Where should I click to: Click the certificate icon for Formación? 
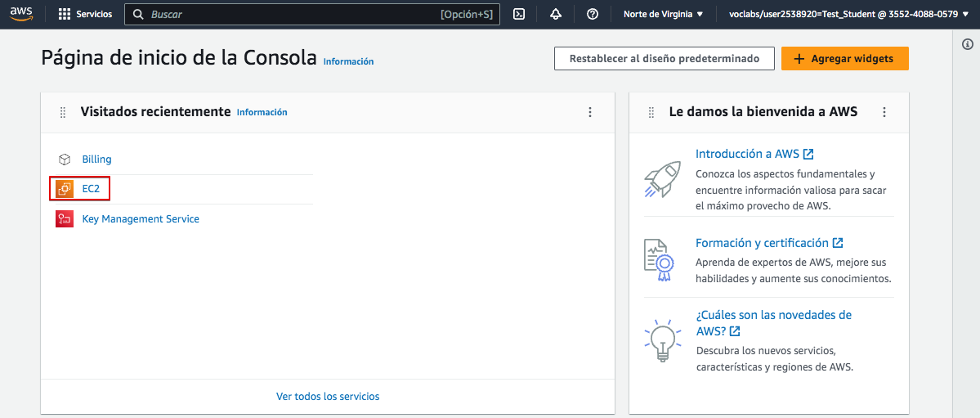click(x=657, y=259)
